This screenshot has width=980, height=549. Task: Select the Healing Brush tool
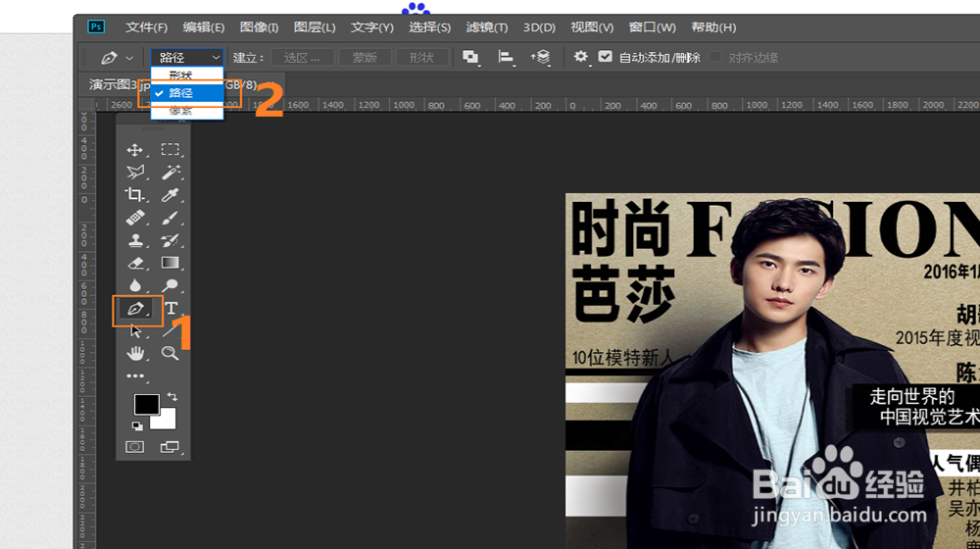click(135, 218)
